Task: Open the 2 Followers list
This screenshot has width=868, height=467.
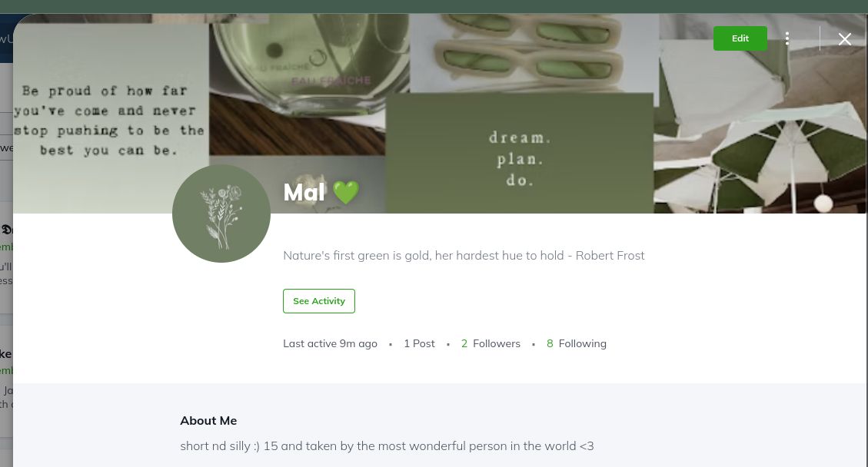Action: click(491, 343)
